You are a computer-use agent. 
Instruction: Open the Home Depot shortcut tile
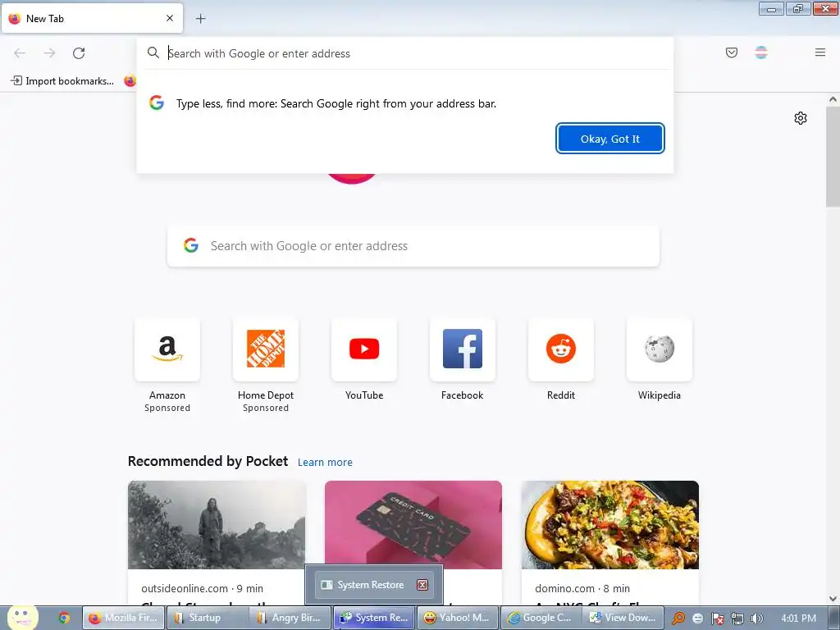pyautogui.click(x=266, y=349)
